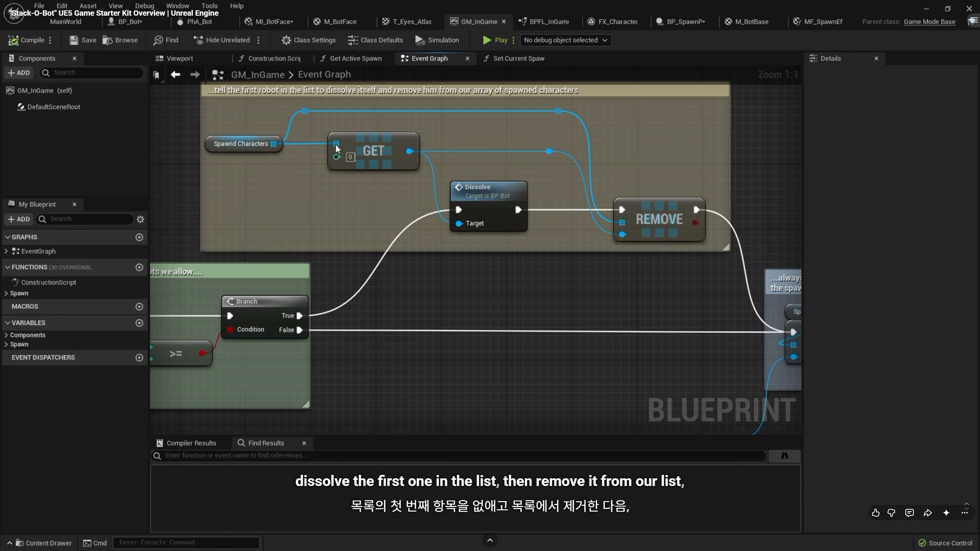This screenshot has width=980, height=551.
Task: Switch to BP_Bot asset tab
Action: [x=130, y=22]
